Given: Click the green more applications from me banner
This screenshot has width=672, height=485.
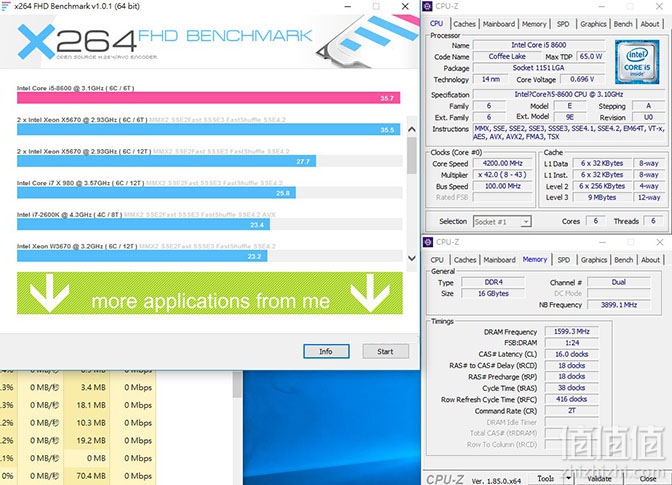Looking at the screenshot, I should 210,293.
